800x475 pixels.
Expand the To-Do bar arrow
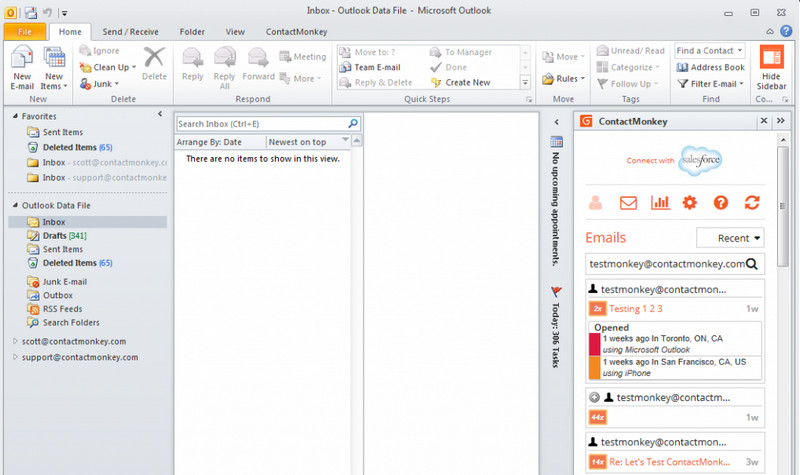557,122
